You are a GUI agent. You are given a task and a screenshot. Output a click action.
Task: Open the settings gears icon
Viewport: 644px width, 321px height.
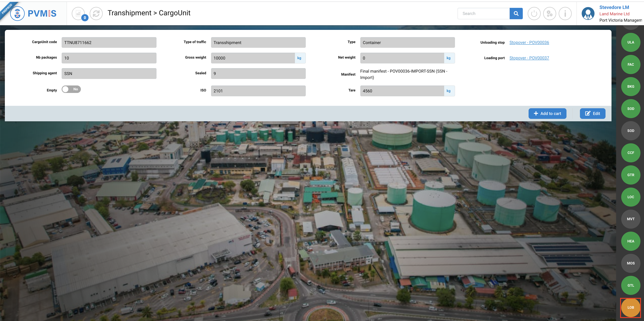coord(549,13)
